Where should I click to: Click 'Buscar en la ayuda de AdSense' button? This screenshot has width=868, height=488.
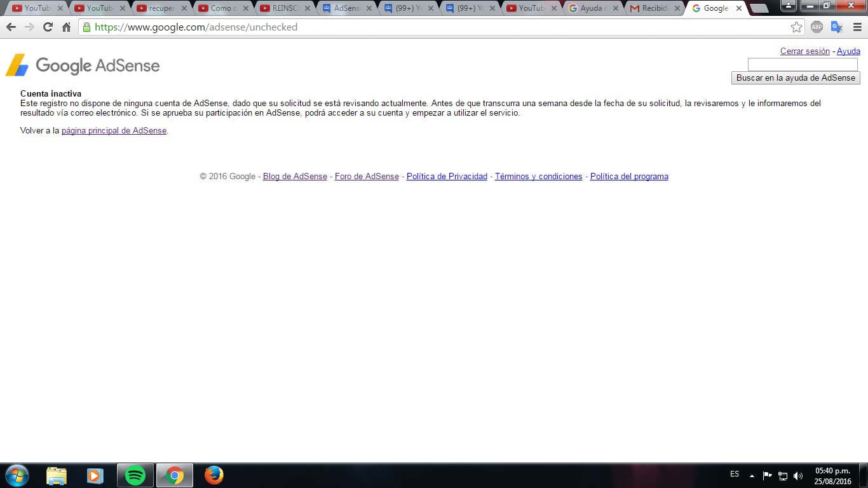pyautogui.click(x=796, y=78)
